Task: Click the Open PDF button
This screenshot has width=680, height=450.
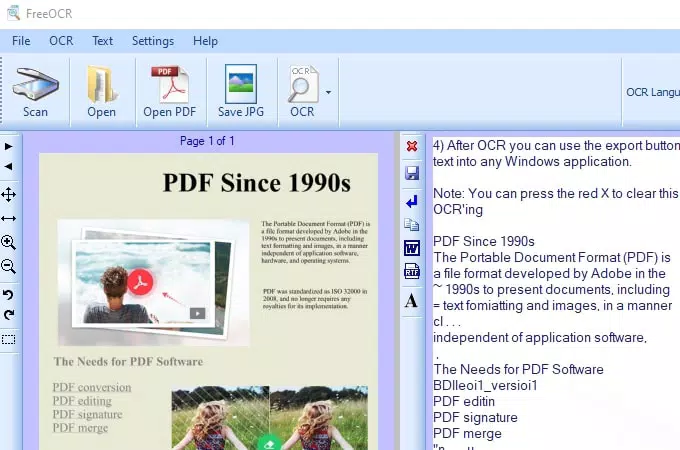Action: coord(170,92)
